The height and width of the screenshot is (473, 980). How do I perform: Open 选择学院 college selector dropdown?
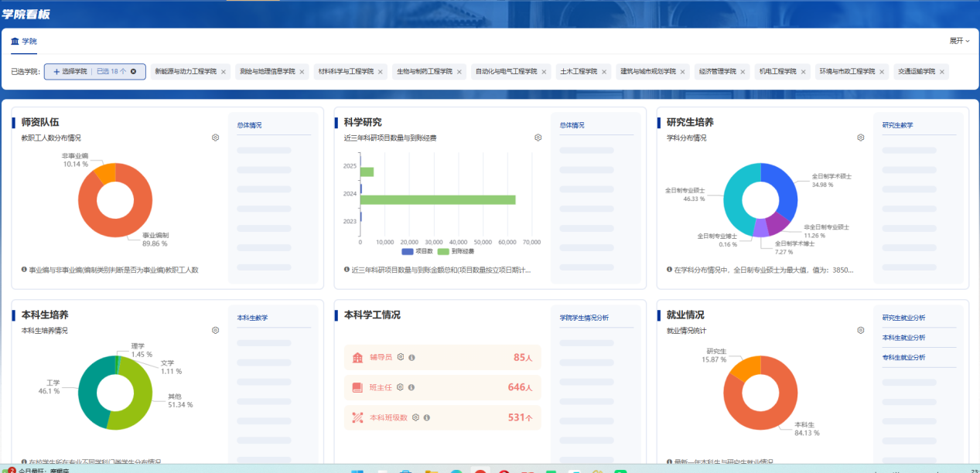pos(73,72)
